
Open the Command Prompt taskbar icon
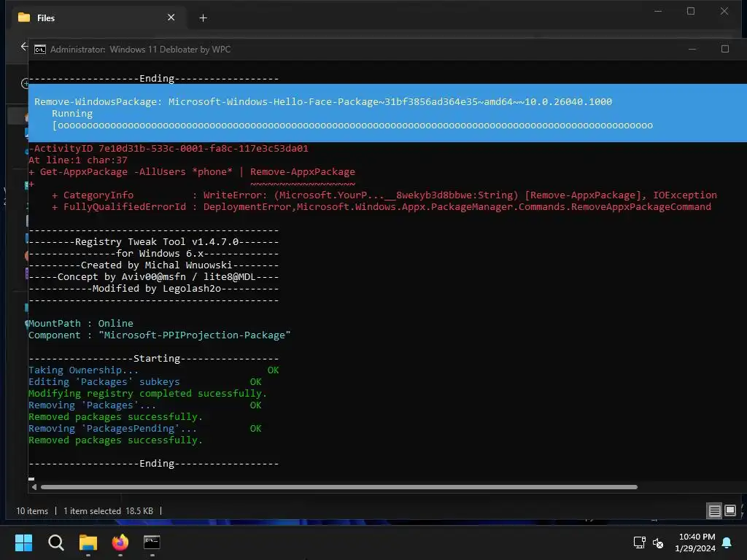(x=152, y=542)
